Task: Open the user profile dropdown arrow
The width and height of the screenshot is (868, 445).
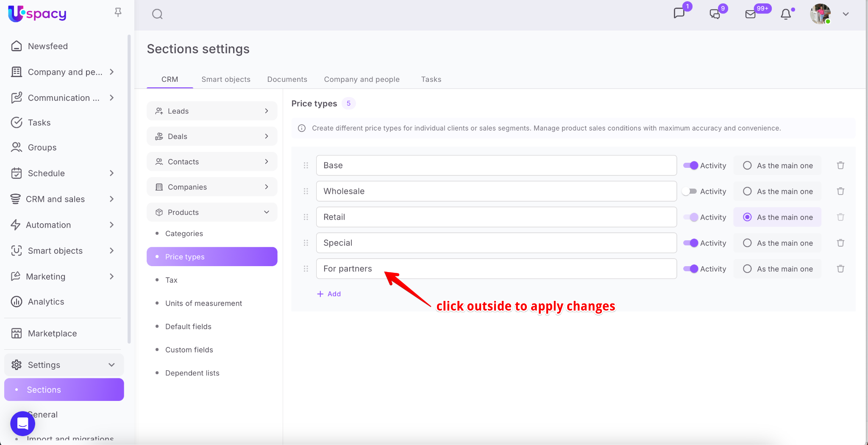Action: tap(846, 14)
